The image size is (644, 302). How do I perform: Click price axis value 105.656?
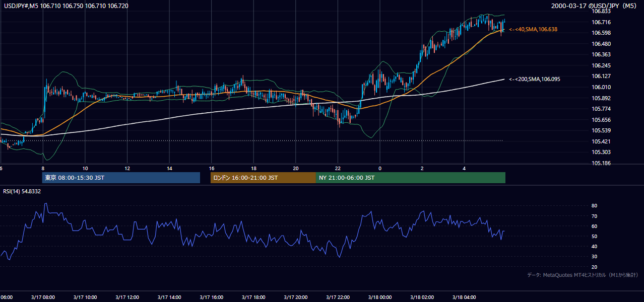(x=601, y=120)
